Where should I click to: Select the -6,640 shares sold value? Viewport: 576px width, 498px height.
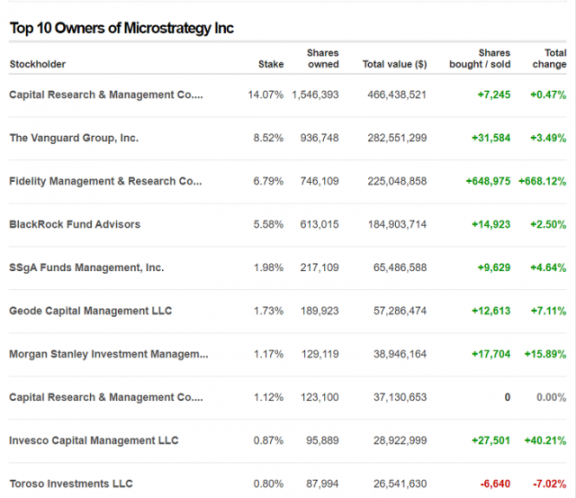point(495,484)
